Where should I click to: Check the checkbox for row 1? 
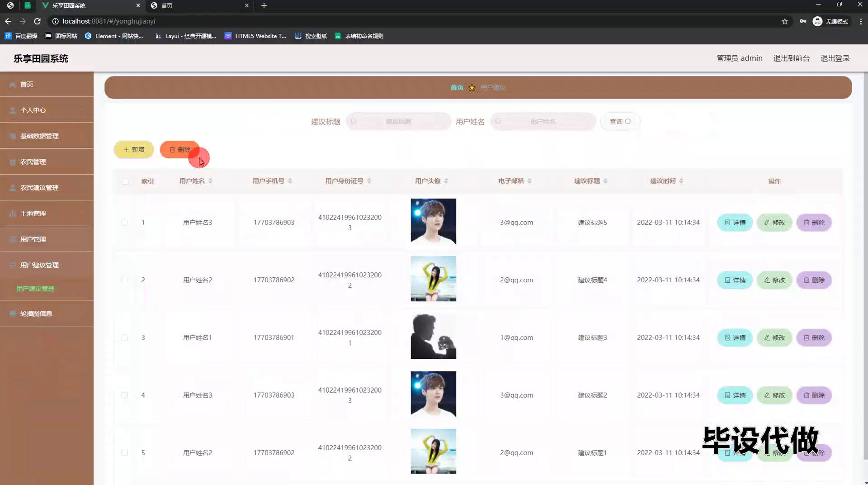pyautogui.click(x=124, y=222)
